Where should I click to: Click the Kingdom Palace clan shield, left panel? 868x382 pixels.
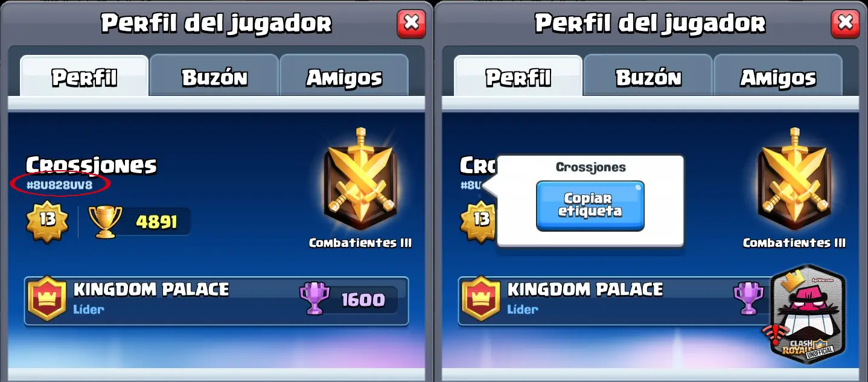46,299
